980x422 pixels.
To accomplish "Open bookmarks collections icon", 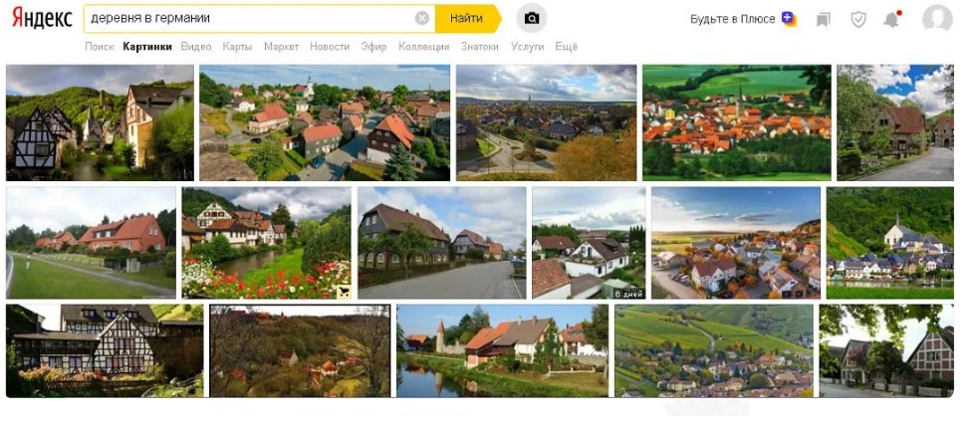I will click(823, 19).
